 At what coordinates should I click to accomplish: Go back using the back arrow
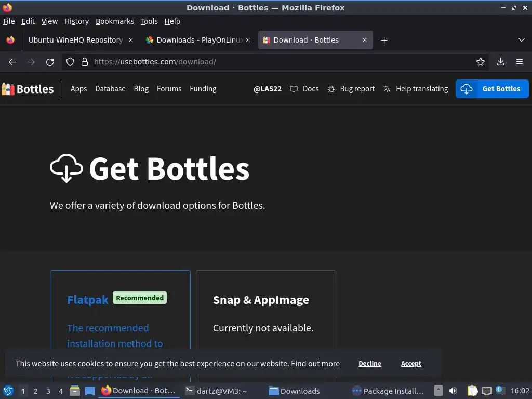tap(12, 62)
